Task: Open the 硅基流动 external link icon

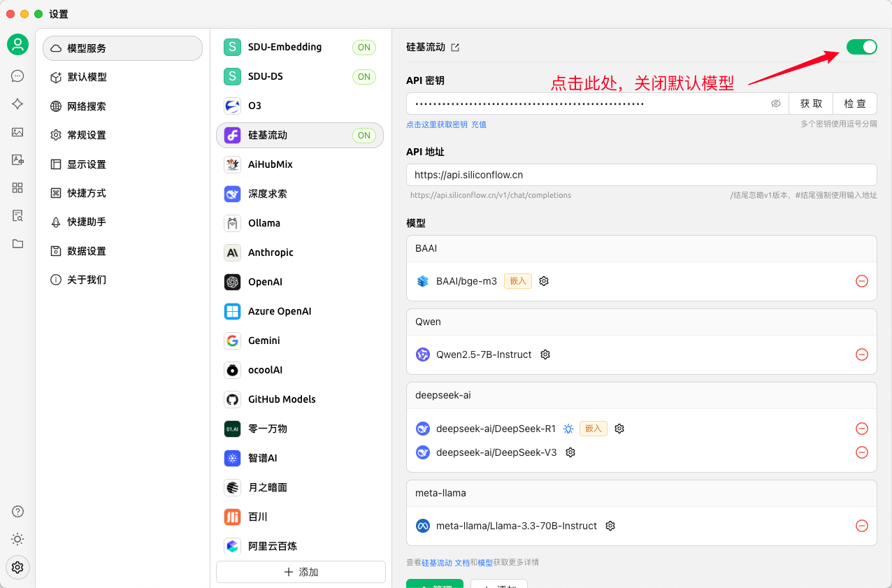Action: pyautogui.click(x=455, y=48)
